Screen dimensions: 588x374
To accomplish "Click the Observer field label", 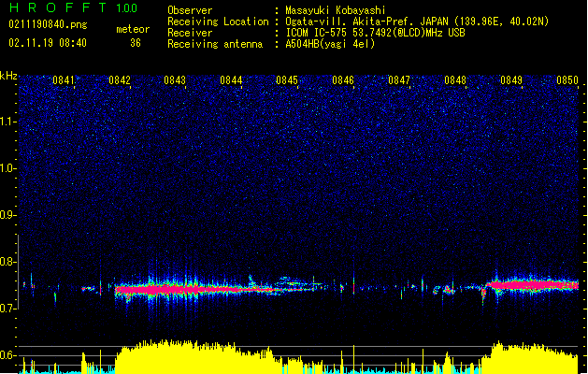I will (x=190, y=10).
